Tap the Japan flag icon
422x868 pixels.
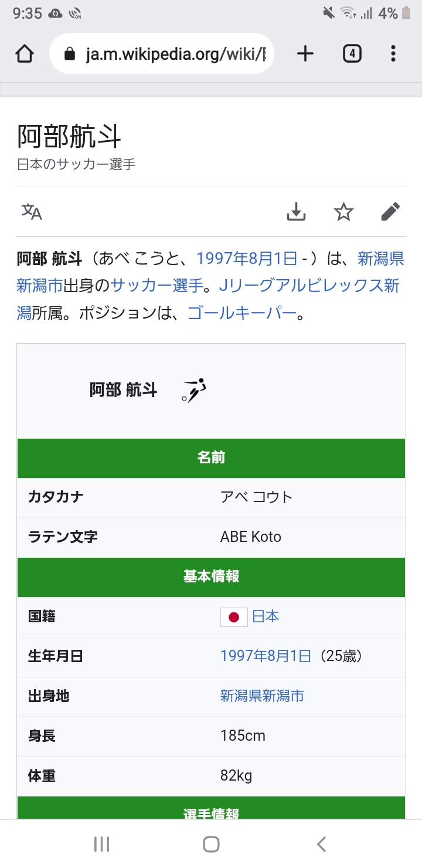(234, 617)
